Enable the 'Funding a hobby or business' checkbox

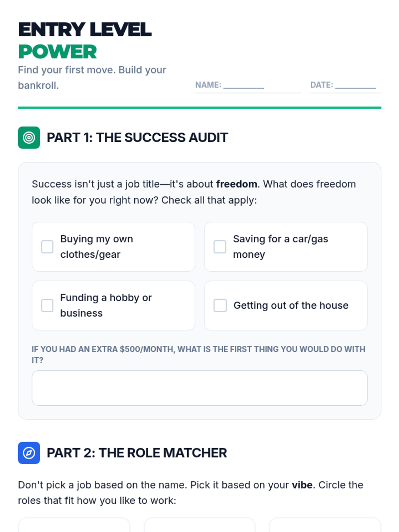tap(47, 305)
